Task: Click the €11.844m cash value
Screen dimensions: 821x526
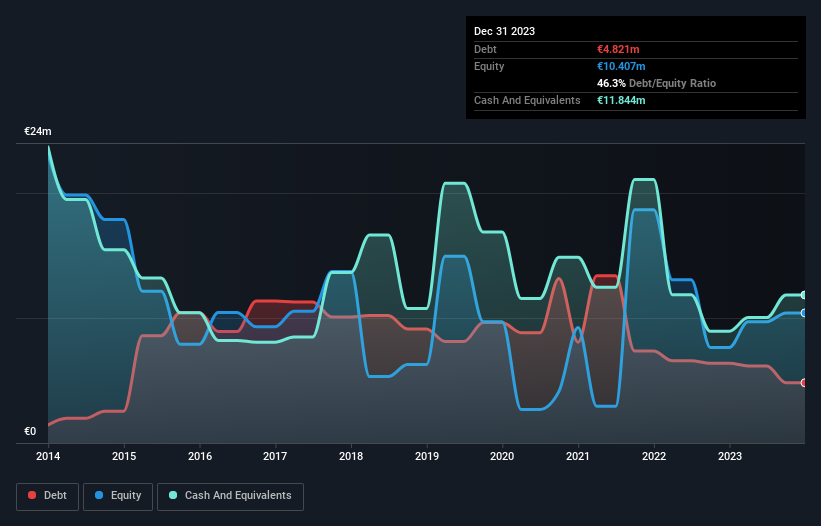Action: point(621,100)
